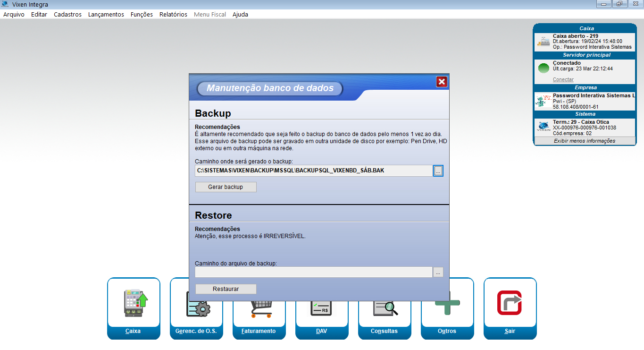Browse for the backup destination path
This screenshot has height=350, width=644.
[x=438, y=171]
